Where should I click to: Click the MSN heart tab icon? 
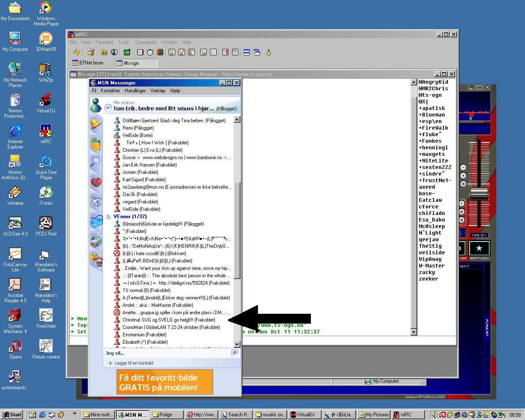96,182
